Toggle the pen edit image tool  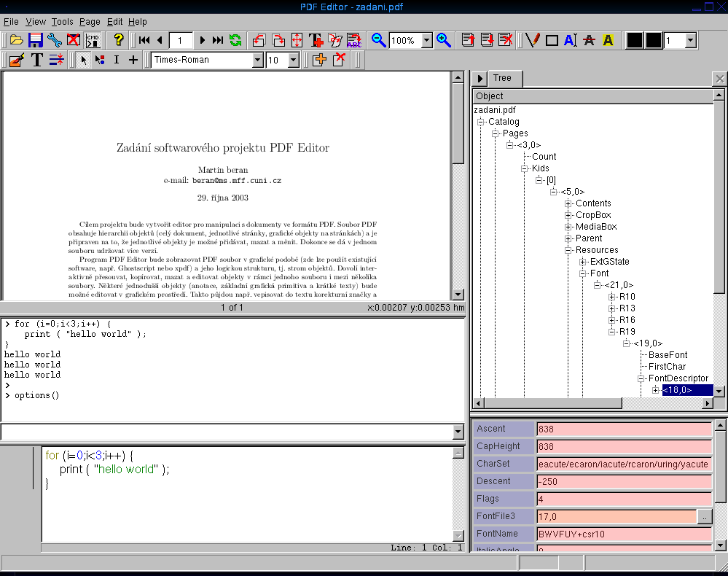pos(17,60)
